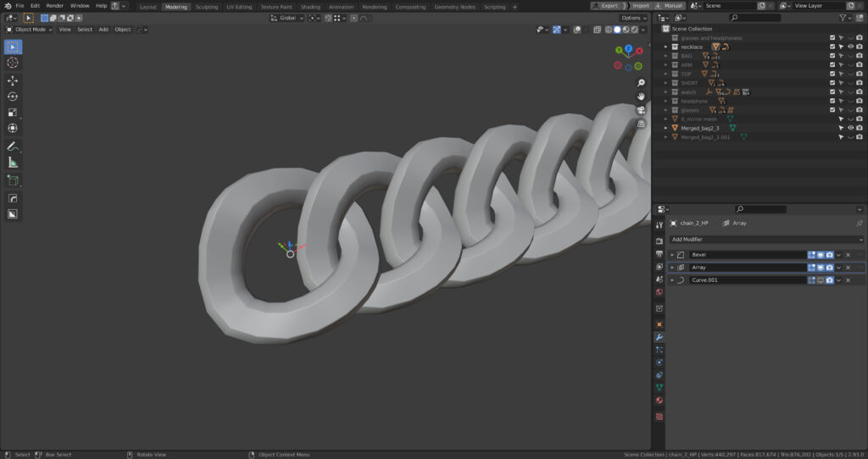
Task: Select the Move tool in the toolbar
Action: point(13,80)
